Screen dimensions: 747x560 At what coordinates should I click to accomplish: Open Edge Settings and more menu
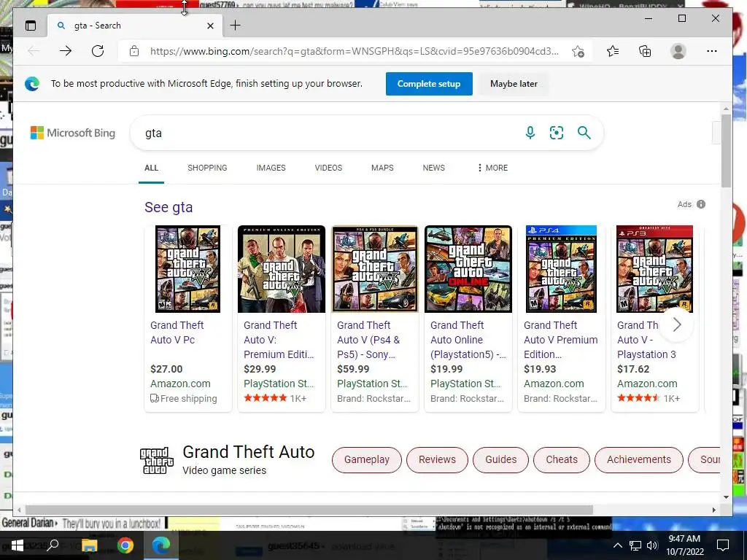click(712, 51)
